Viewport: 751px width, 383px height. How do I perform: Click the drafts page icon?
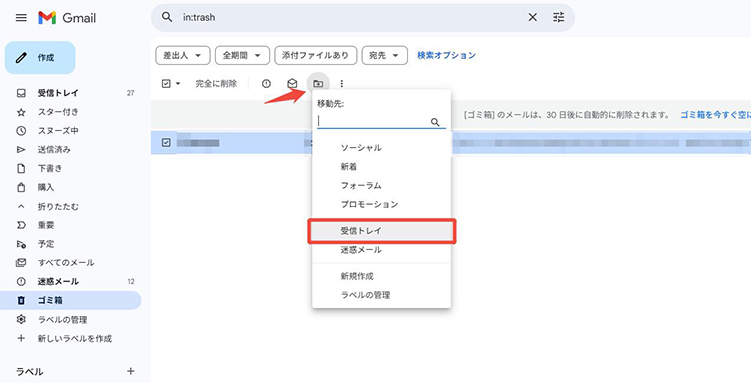(x=21, y=169)
